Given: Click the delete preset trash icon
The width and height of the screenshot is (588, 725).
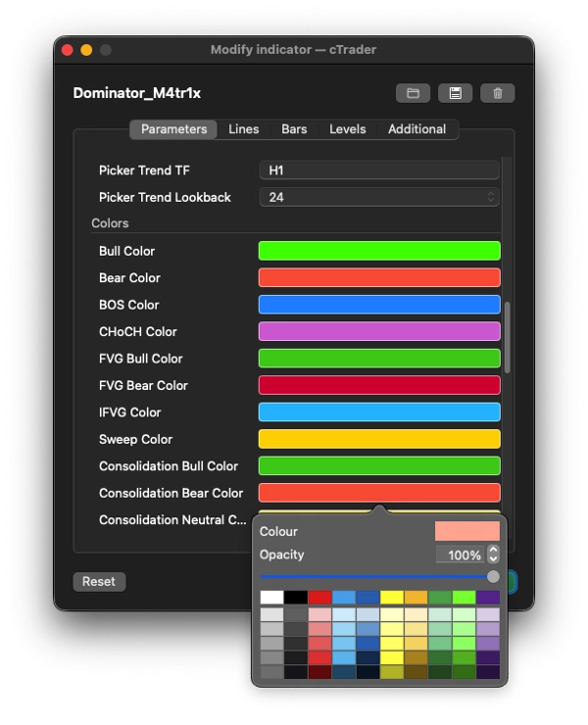Looking at the screenshot, I should 497,93.
